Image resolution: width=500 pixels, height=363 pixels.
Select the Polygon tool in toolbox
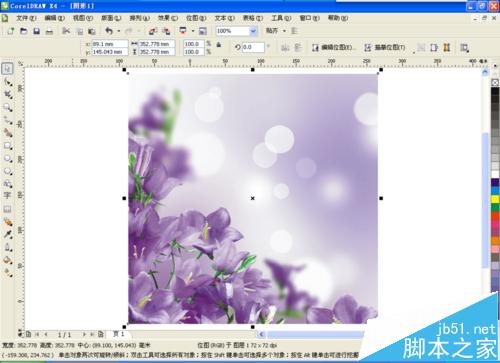(7, 171)
